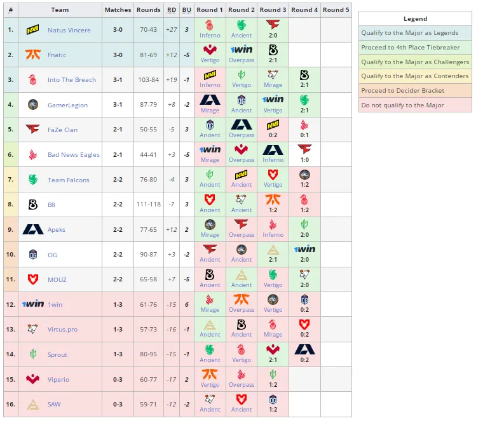
Task: Click the Round 5 column header
Action: pos(336,10)
